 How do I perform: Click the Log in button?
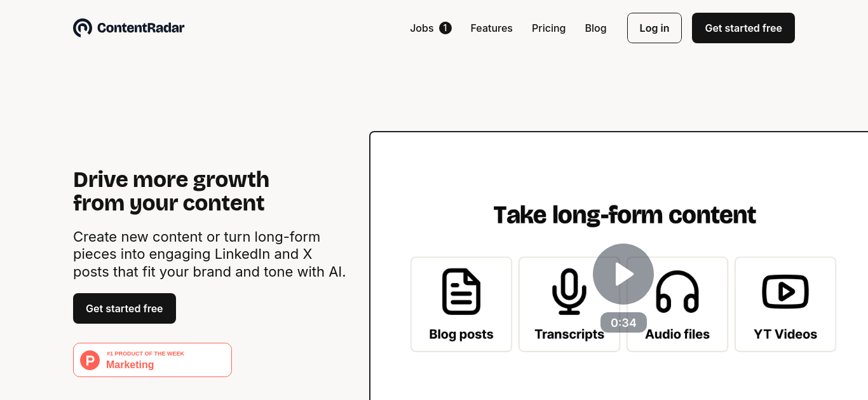click(x=654, y=28)
